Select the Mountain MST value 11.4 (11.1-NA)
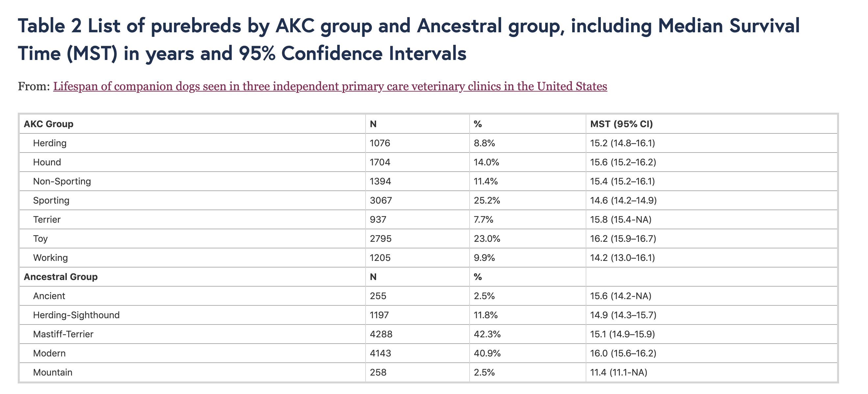The width and height of the screenshot is (868, 394). (619, 372)
